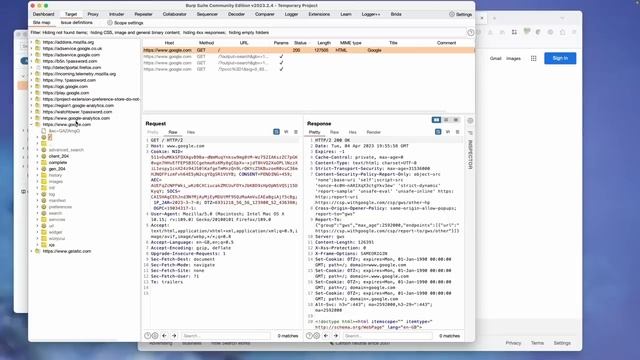Sort table by Status column
Viewport: 640px width, 360px height.
click(300, 43)
